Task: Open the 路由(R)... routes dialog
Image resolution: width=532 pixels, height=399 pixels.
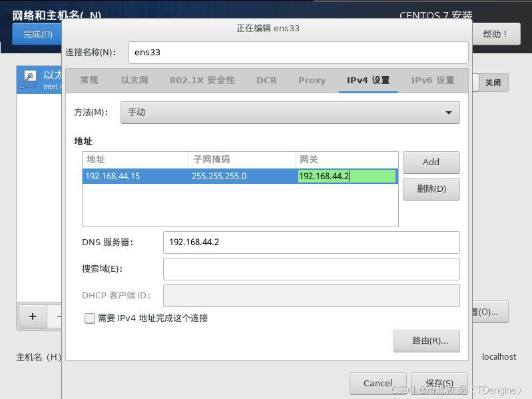Action: point(427,341)
